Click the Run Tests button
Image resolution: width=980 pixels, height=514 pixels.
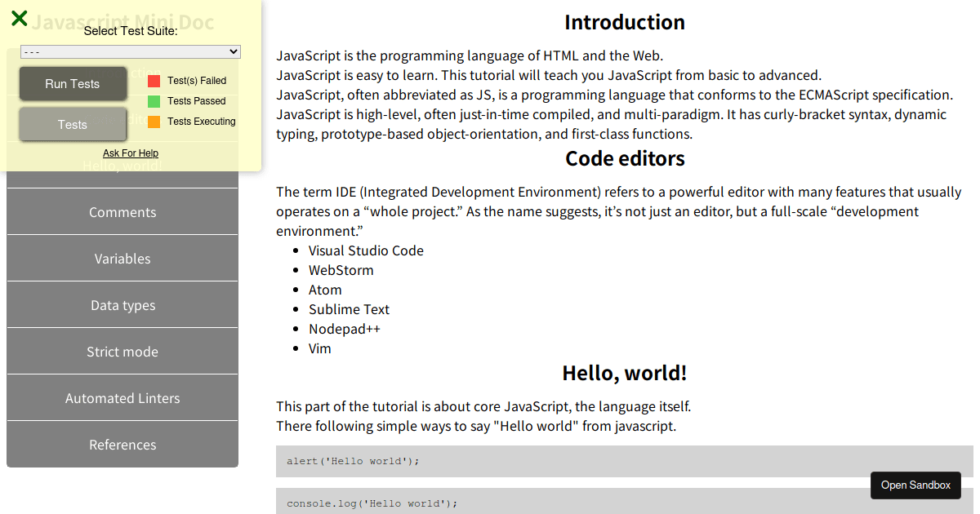[72, 82]
